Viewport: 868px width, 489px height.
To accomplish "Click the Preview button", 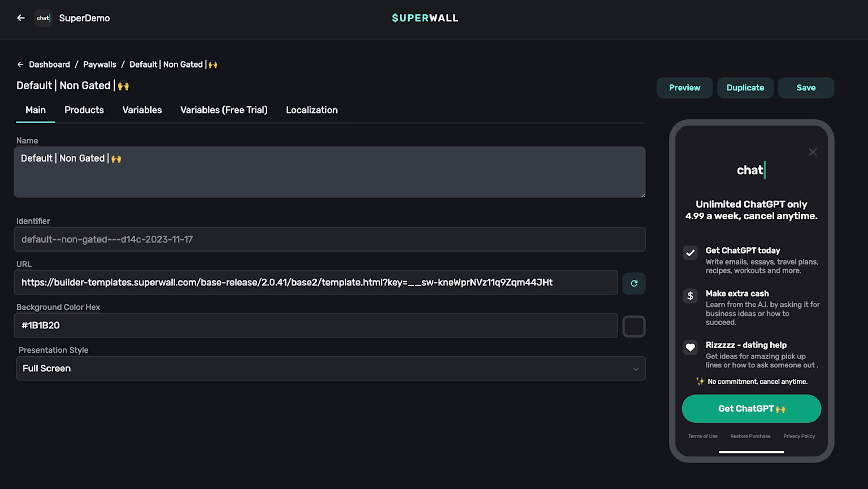I will [x=685, y=88].
